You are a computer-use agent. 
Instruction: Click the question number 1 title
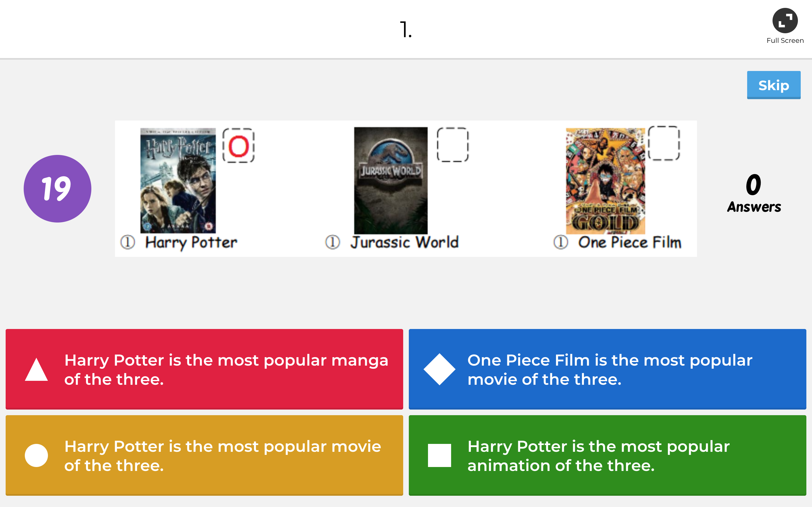pos(406,30)
